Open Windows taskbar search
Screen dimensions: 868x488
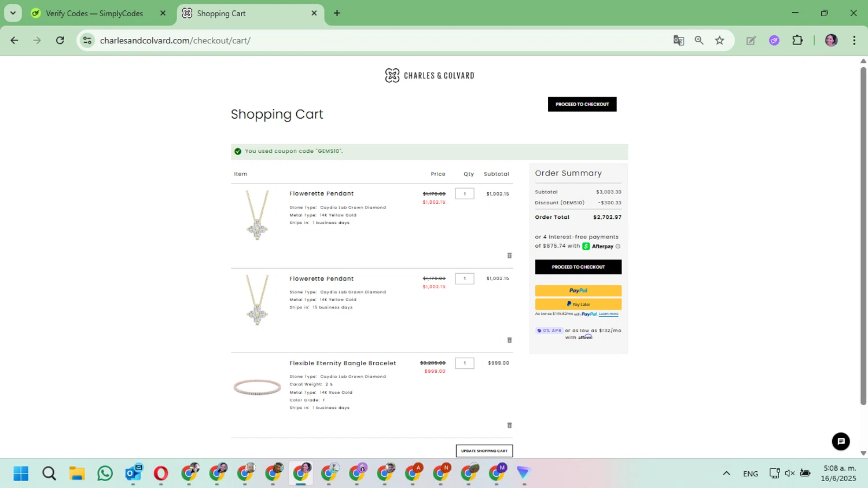[49, 474]
